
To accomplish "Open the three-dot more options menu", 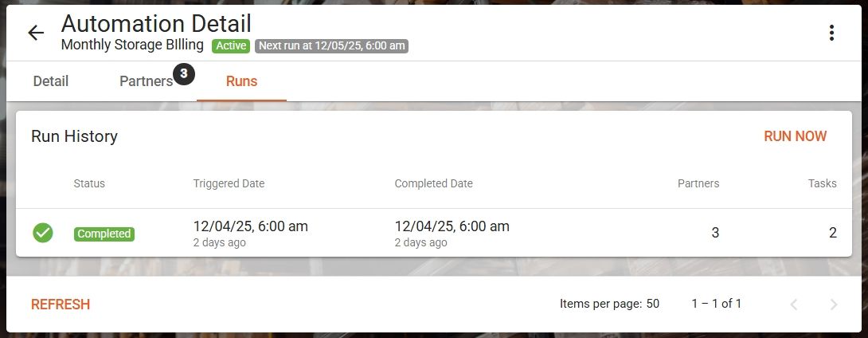I will tap(831, 33).
